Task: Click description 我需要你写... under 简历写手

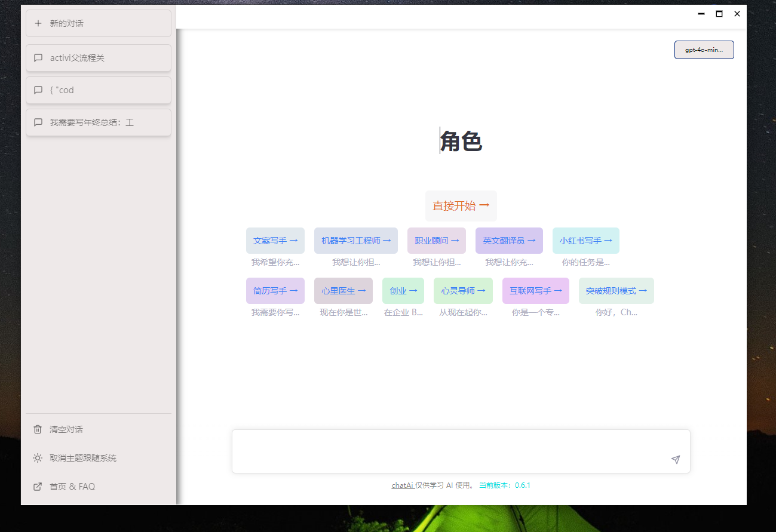Action: tap(275, 312)
